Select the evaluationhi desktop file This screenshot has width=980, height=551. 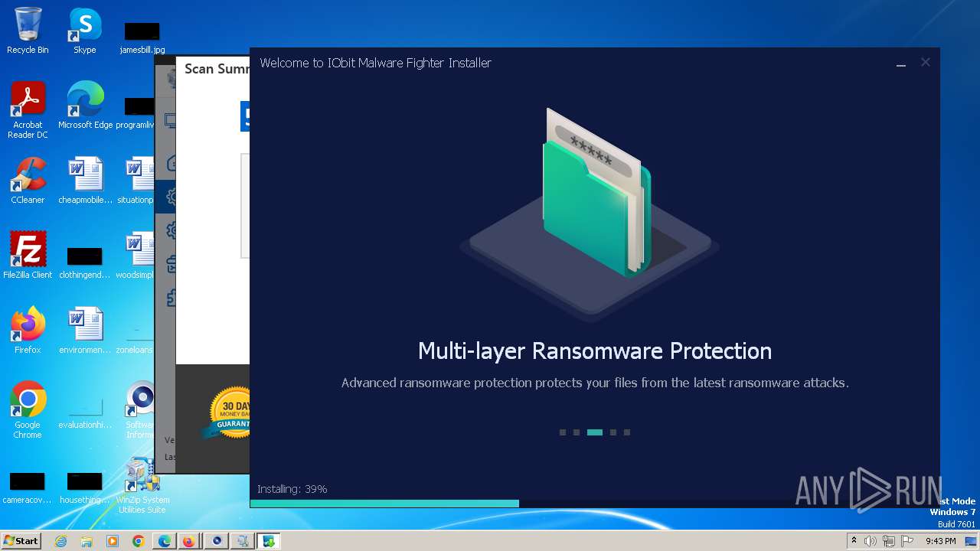85,415
